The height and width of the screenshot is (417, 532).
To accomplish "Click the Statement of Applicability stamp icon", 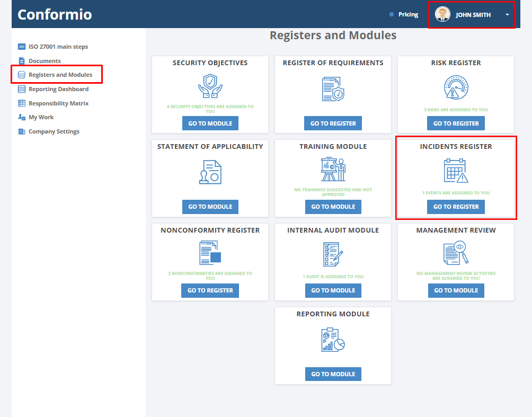I will pyautogui.click(x=210, y=170).
